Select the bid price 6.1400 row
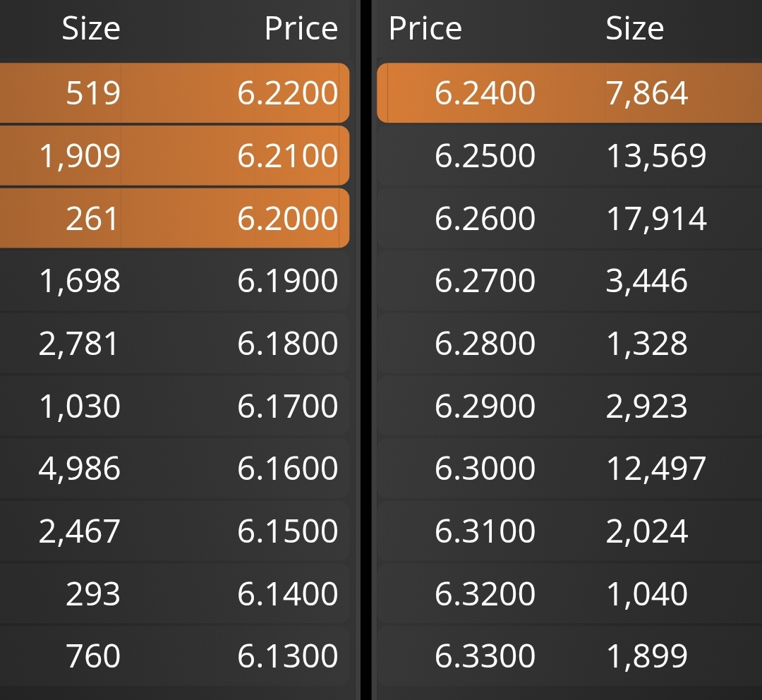This screenshot has width=762, height=700. (x=174, y=593)
